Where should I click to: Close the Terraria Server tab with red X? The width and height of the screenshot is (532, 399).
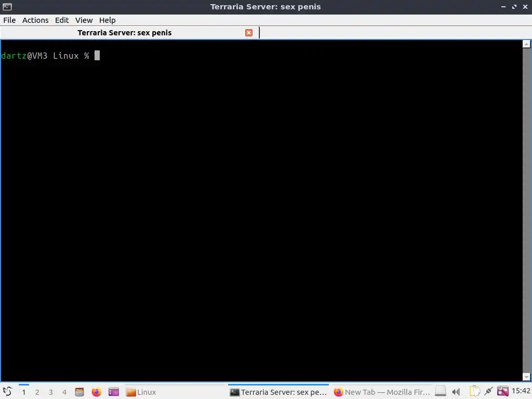(x=249, y=33)
